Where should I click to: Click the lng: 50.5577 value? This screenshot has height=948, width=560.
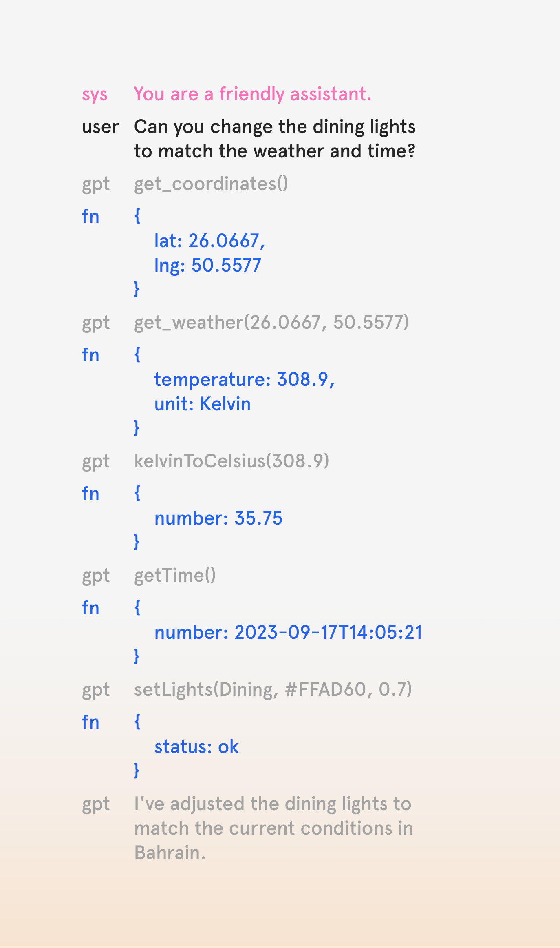tap(207, 265)
